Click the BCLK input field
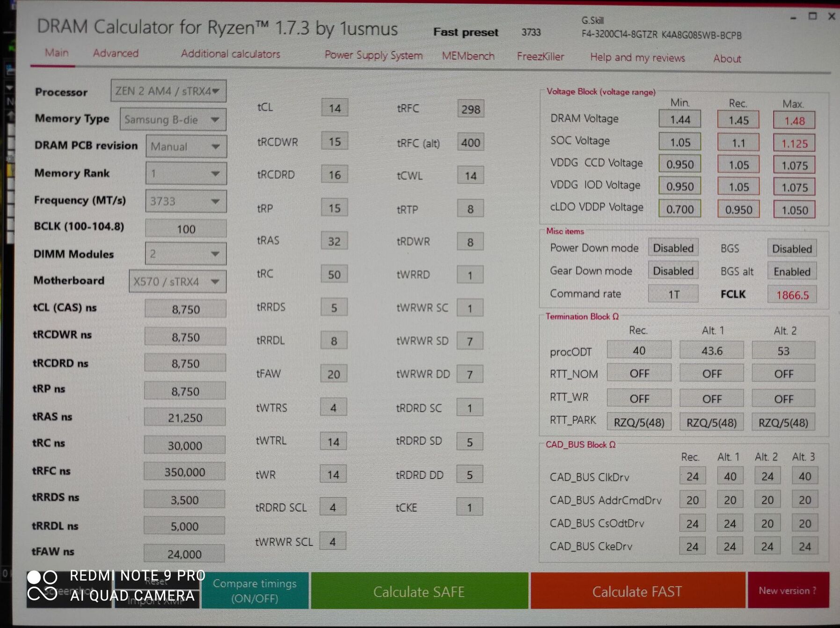840x628 pixels. [186, 229]
